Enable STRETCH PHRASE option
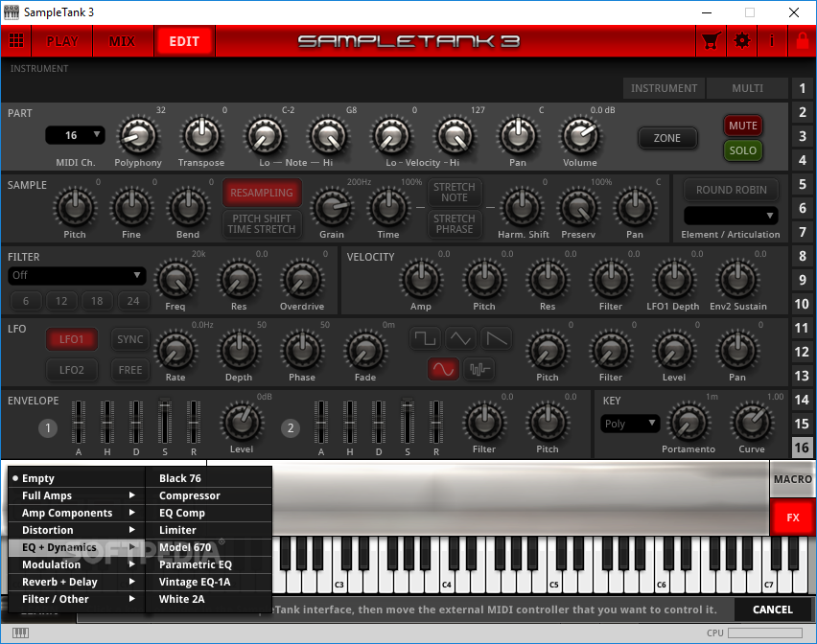Screen dimensions: 817x644 pos(455,224)
